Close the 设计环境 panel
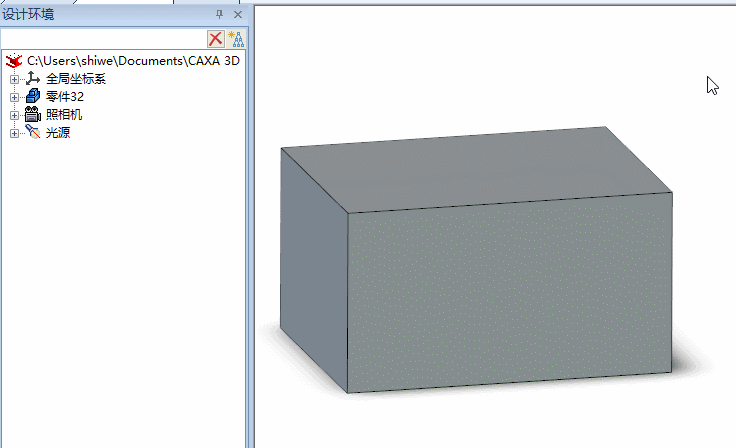Image resolution: width=736 pixels, height=448 pixels. (238, 15)
